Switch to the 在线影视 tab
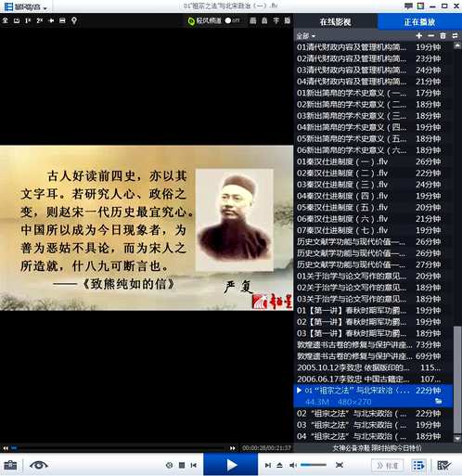 click(x=335, y=21)
